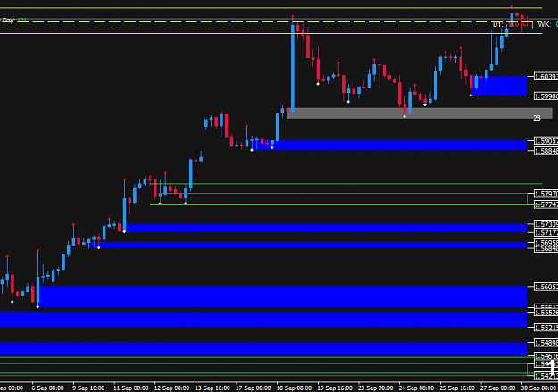Click the 17 Sep 00:00 time label
Screen dimensions: 558x392
[x=253, y=388]
